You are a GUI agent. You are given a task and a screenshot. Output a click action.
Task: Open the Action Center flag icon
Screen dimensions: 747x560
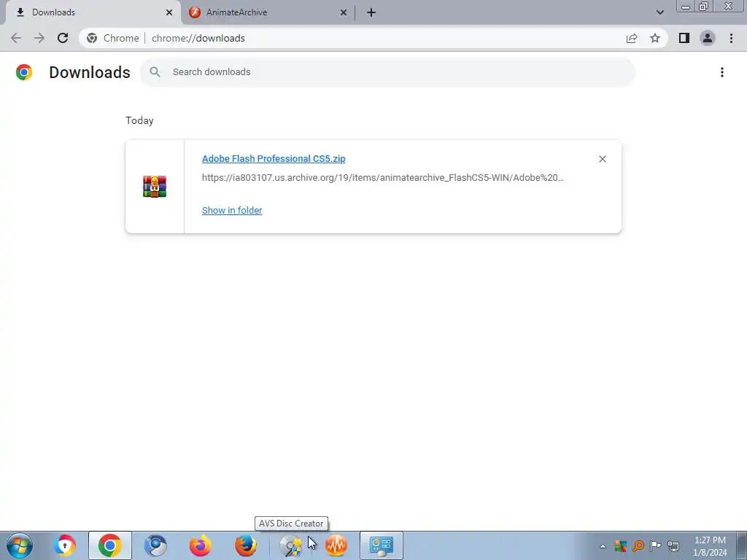656,545
